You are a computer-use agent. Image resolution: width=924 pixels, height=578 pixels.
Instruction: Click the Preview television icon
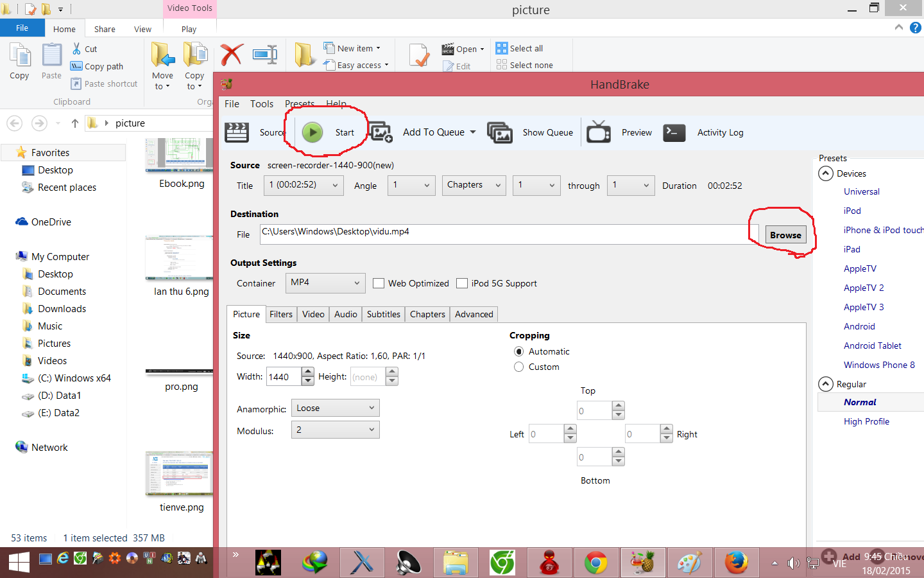tap(599, 132)
